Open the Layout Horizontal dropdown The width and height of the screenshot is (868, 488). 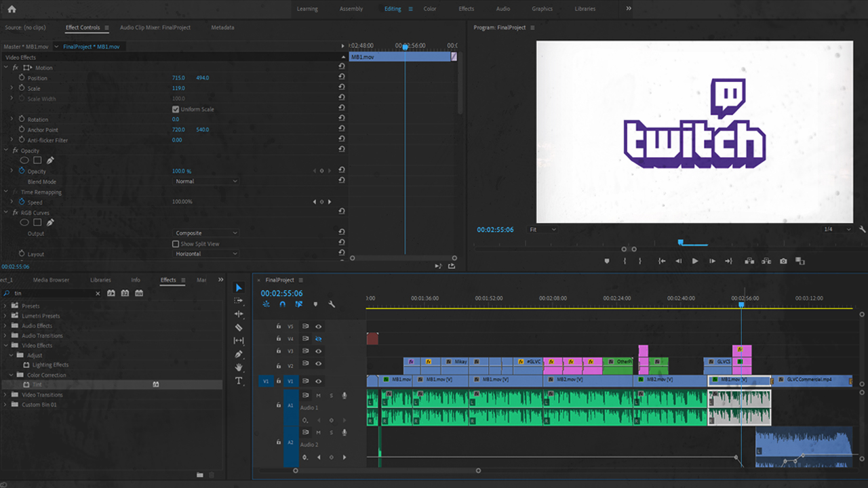(206, 253)
